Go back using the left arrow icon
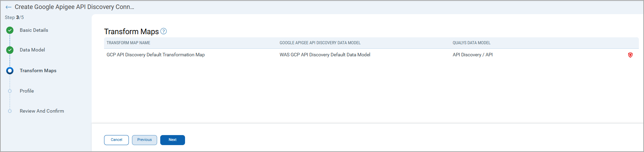Viewport: 644px width, 152px height. pyautogui.click(x=8, y=7)
